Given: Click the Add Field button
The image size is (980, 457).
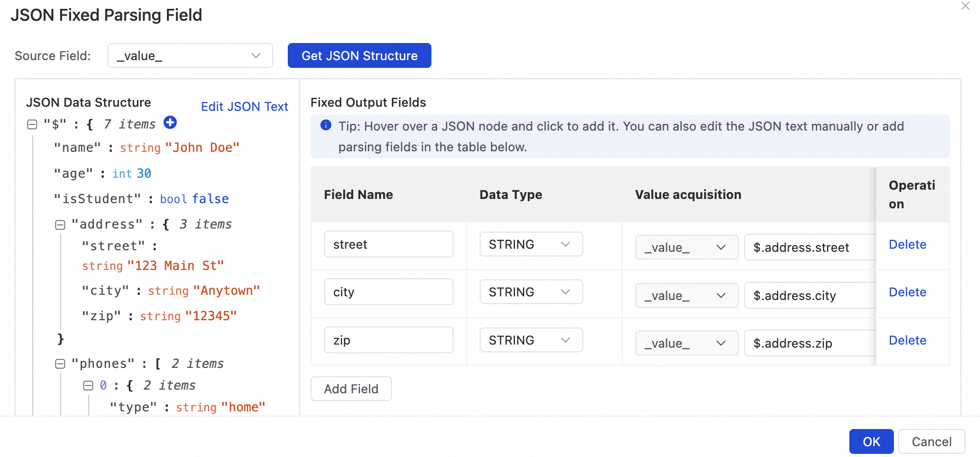Looking at the screenshot, I should [351, 389].
